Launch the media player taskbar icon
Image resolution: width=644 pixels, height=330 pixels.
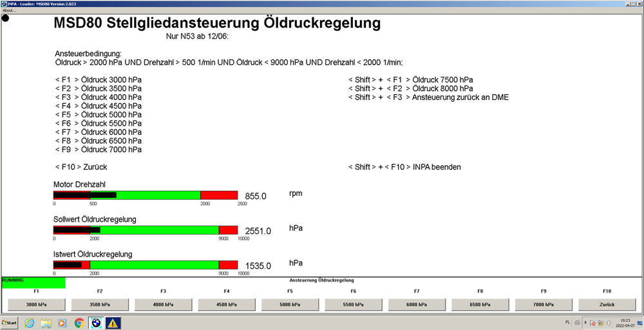(62, 323)
